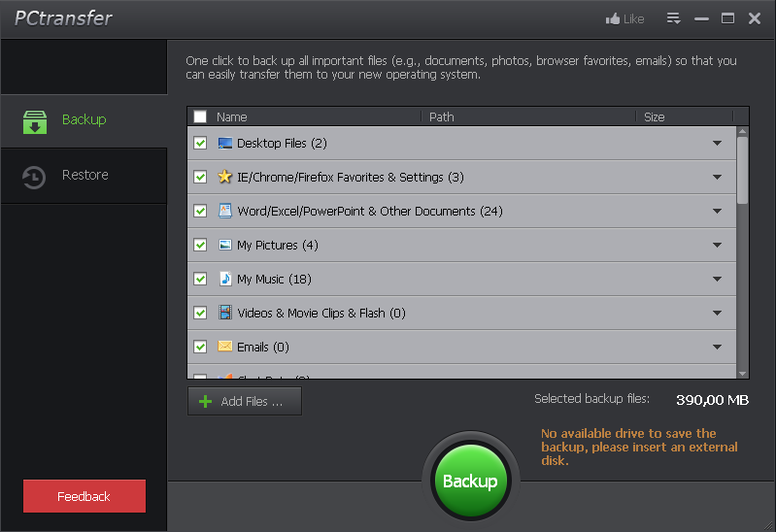Switch to the Restore tab
Image resolution: width=776 pixels, height=532 pixels.
pyautogui.click(x=84, y=176)
